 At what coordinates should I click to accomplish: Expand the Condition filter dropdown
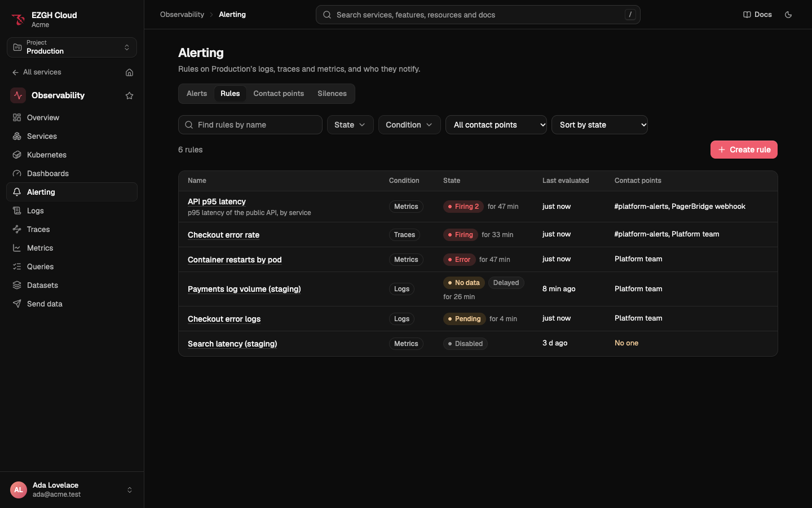pos(409,125)
